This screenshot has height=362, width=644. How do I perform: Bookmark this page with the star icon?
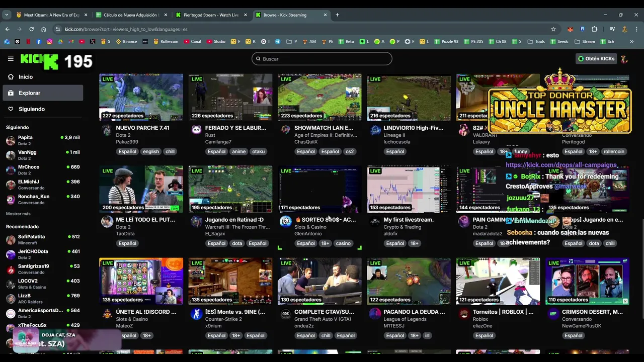[x=553, y=29]
